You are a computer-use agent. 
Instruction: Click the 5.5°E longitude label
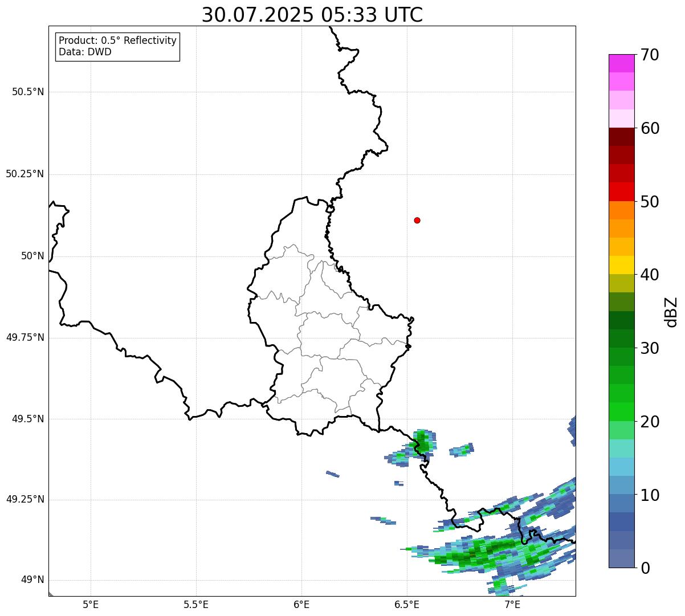[196, 604]
